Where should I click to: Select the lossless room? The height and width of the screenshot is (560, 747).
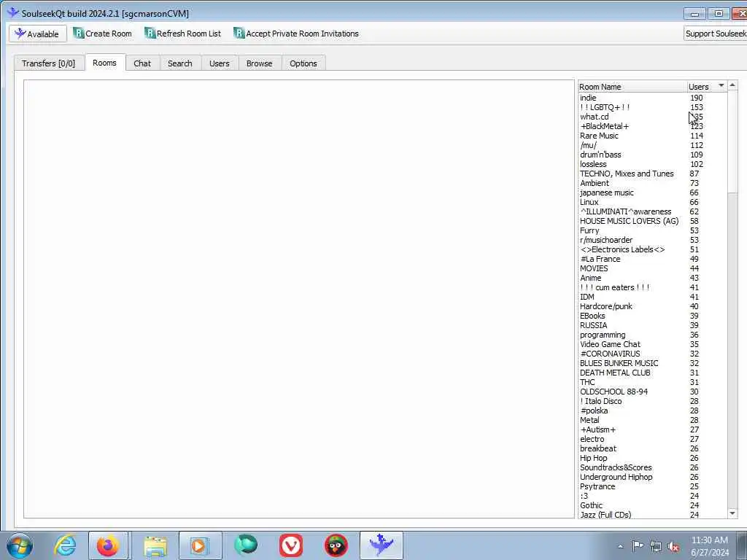tap(651, 164)
